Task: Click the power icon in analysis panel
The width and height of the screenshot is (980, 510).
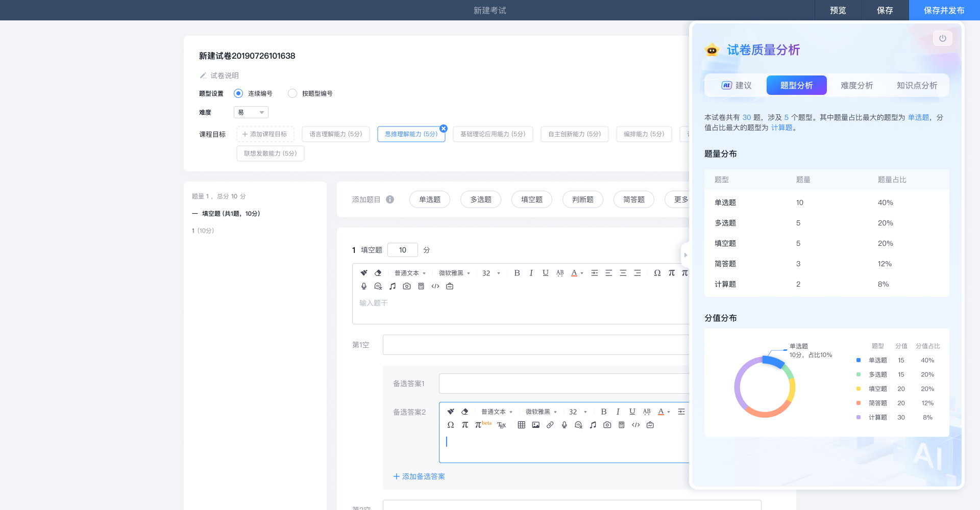Action: [x=942, y=38]
